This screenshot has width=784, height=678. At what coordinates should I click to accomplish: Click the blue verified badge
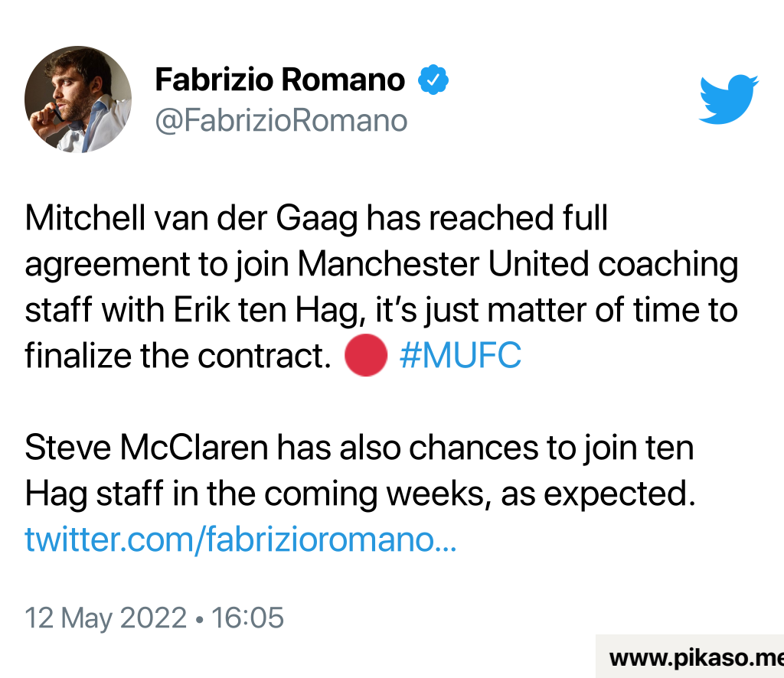[433, 80]
